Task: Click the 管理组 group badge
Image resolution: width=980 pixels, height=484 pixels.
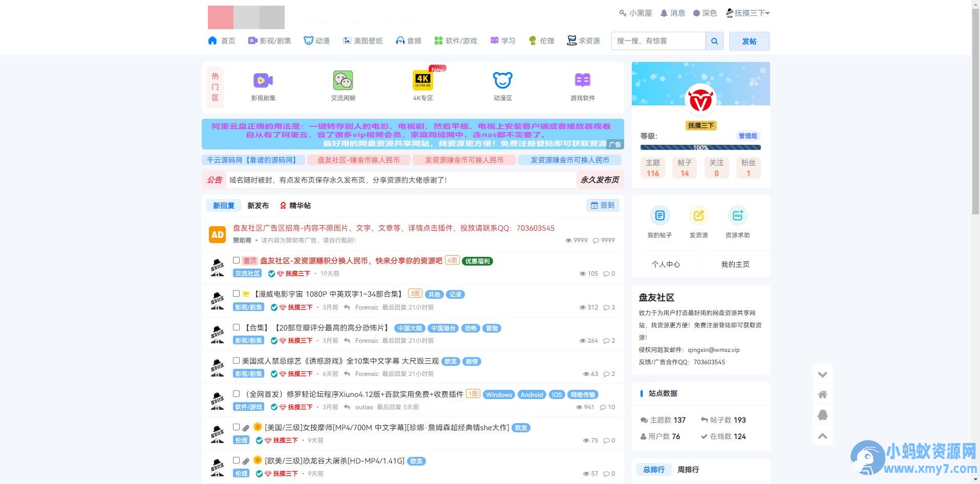Action: point(748,136)
